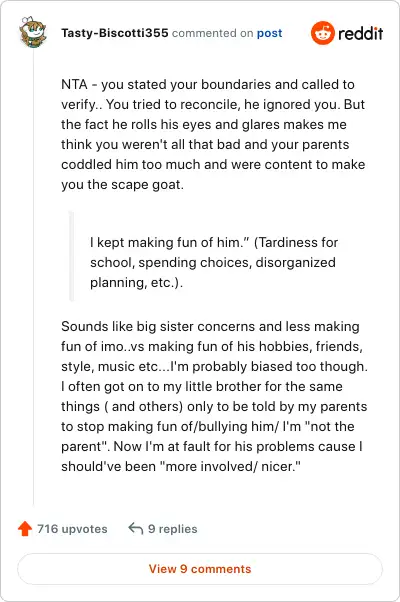Click the last line ending "more involved/ nicer."

point(181,466)
